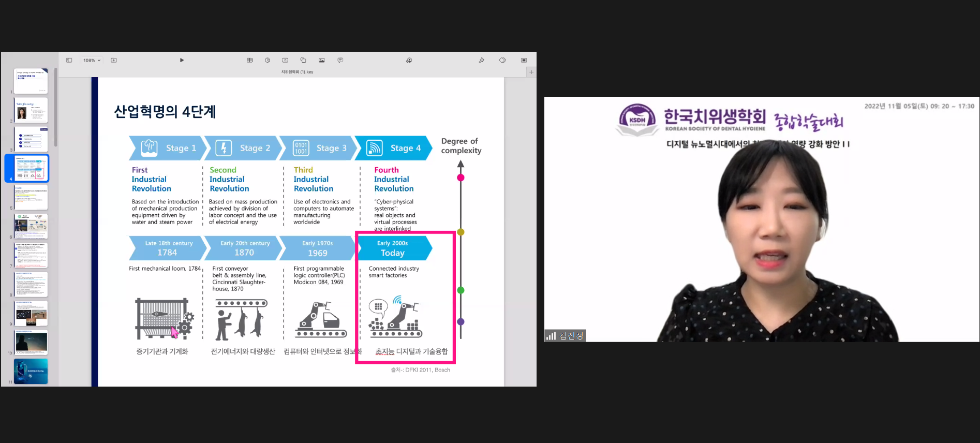Select the 치위생학회 (1).key document tab
The width and height of the screenshot is (980, 443).
(297, 72)
